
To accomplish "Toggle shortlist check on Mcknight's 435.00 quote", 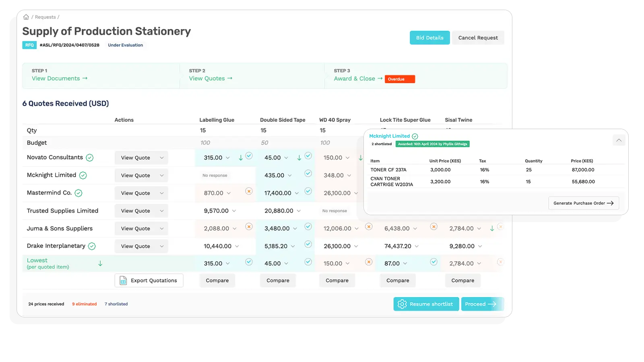I will [x=308, y=173].
